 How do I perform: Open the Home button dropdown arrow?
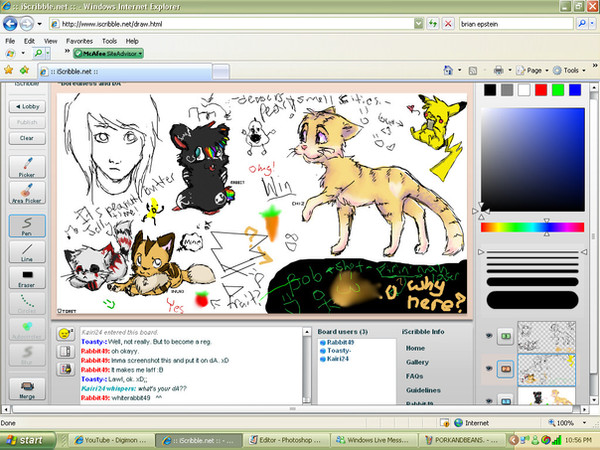[x=460, y=70]
